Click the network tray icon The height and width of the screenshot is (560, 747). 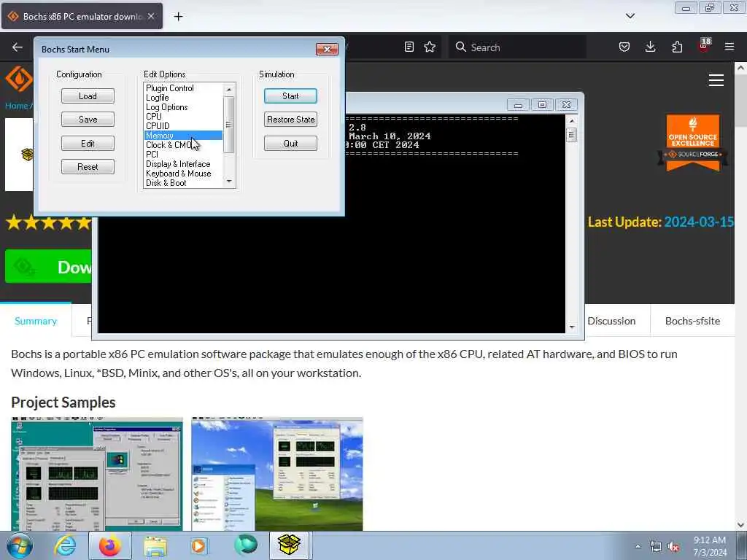656,547
